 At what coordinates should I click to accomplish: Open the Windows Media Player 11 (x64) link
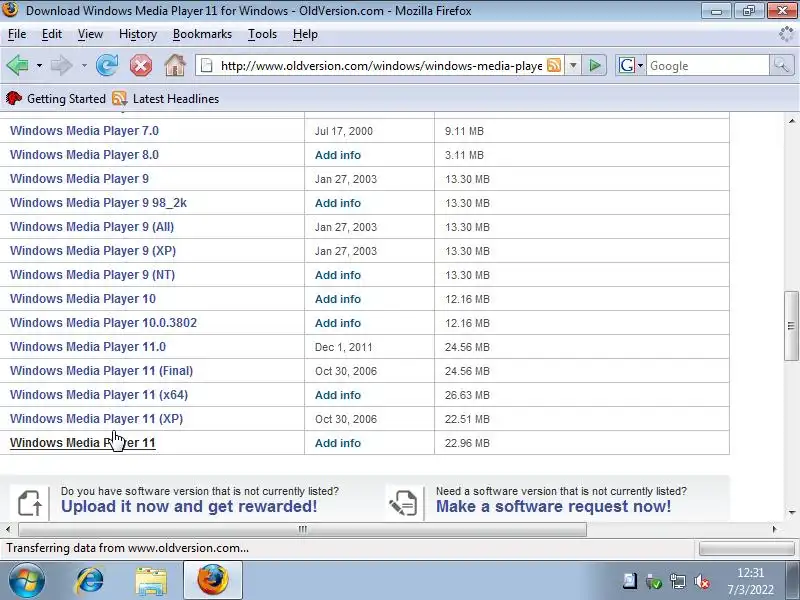pos(99,394)
